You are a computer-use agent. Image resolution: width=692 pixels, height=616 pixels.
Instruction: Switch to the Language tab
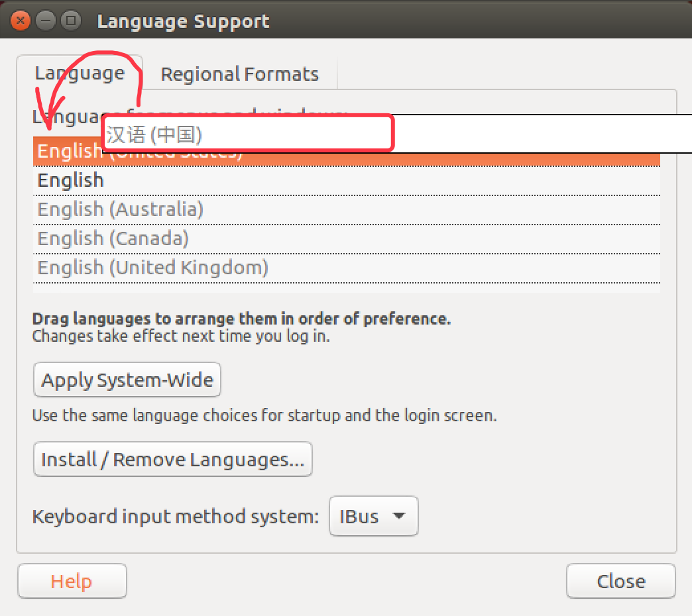coord(80,73)
